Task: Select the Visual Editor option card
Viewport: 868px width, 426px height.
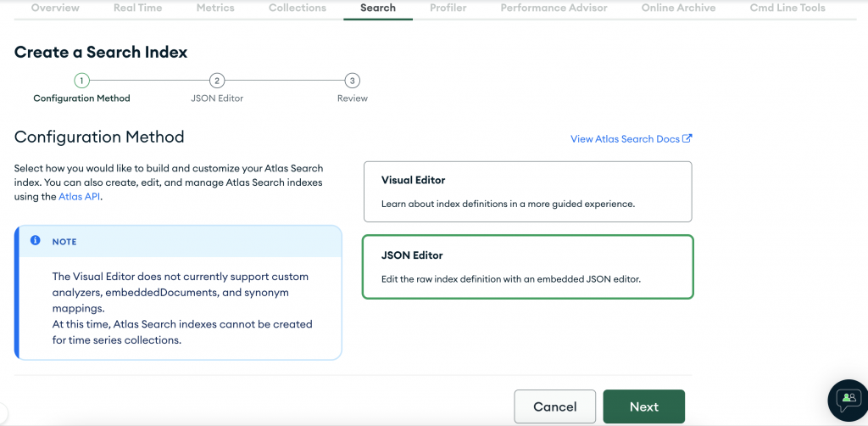Action: 527,192
